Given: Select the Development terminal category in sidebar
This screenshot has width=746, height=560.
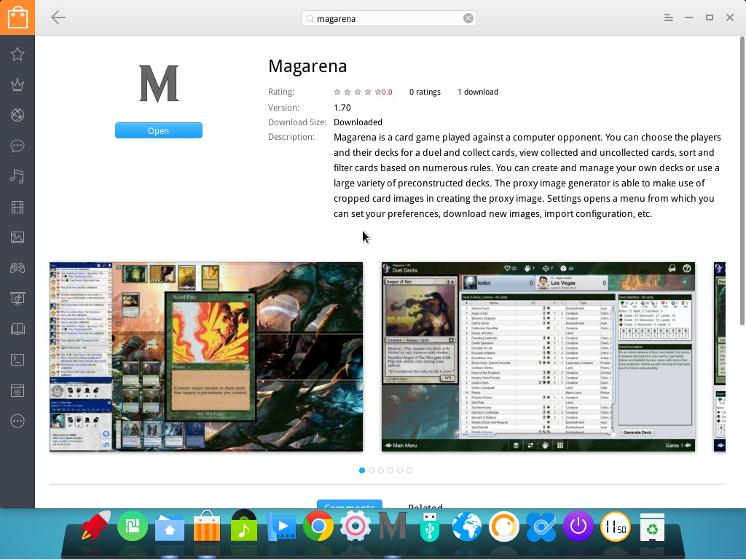Looking at the screenshot, I should point(17,360).
